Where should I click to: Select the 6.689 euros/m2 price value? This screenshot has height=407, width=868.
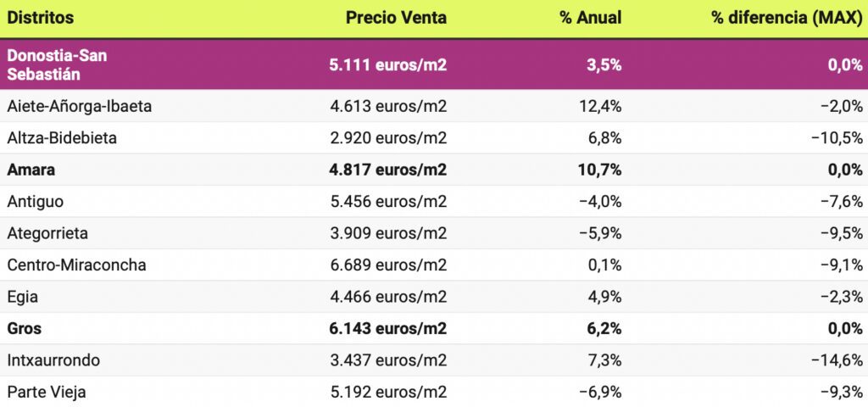(x=388, y=265)
